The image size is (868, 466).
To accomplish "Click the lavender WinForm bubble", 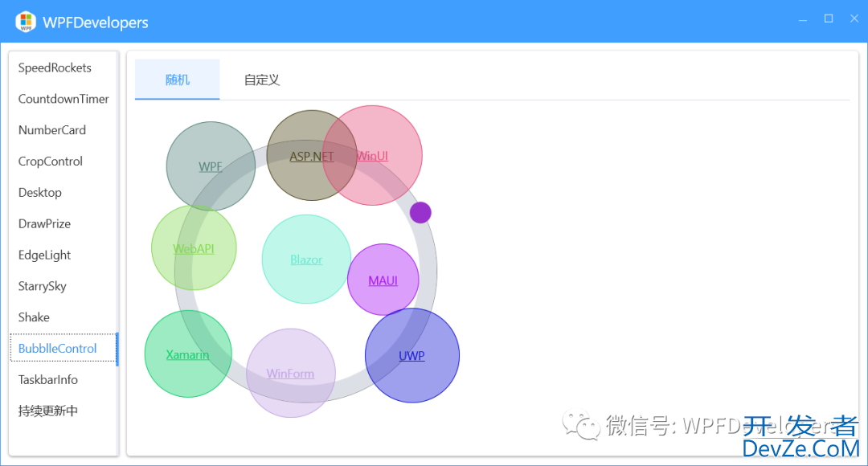I will click(291, 373).
